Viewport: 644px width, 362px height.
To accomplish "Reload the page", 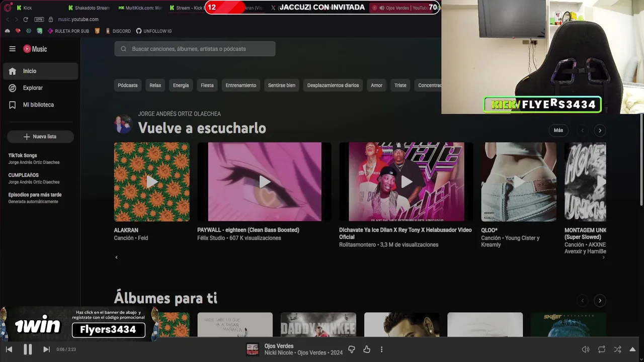I will (26, 19).
